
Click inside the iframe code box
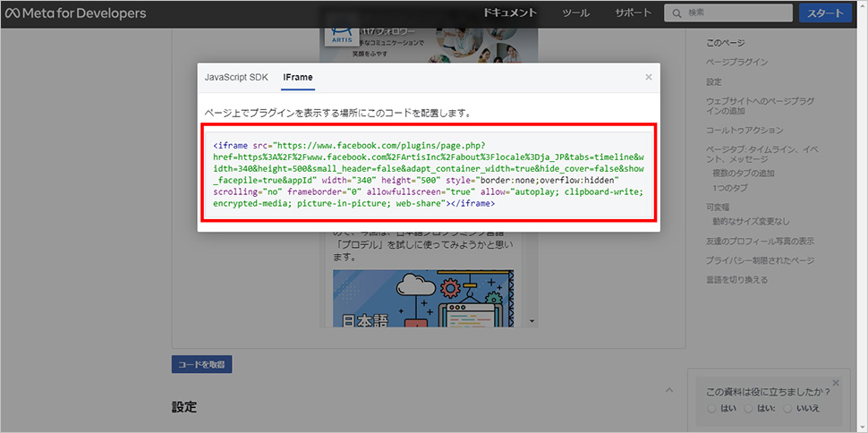pyautogui.click(x=429, y=174)
